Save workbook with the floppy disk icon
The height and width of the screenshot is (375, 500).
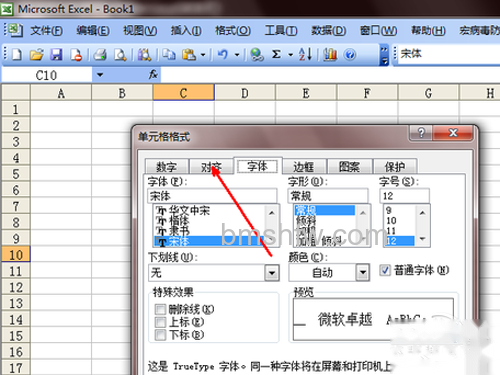56,54
